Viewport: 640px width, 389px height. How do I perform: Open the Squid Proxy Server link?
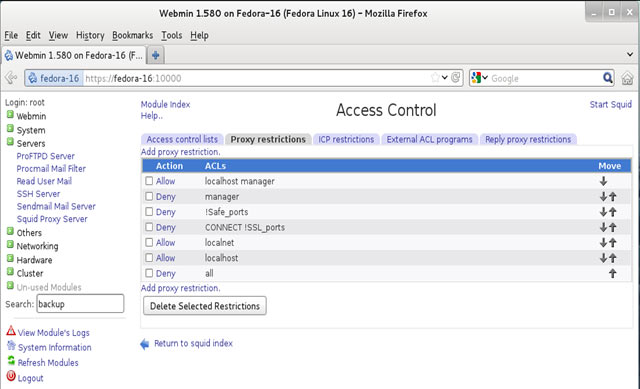coord(52,219)
